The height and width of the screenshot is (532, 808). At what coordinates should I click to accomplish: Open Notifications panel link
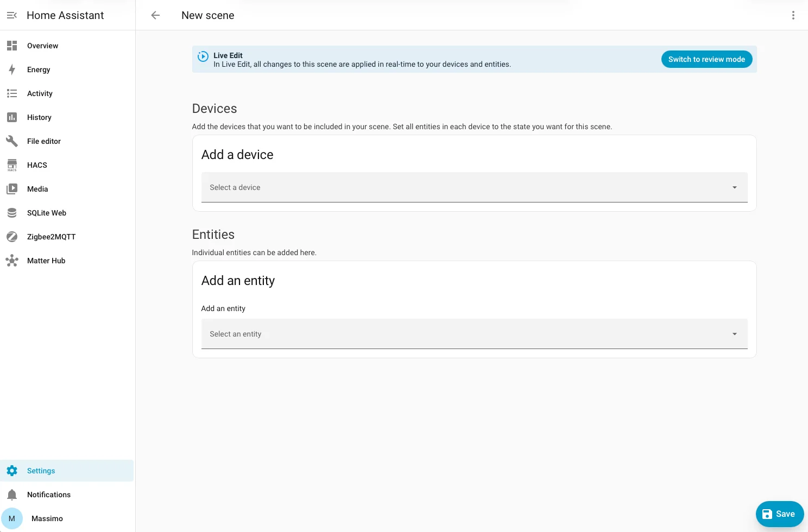67,495
